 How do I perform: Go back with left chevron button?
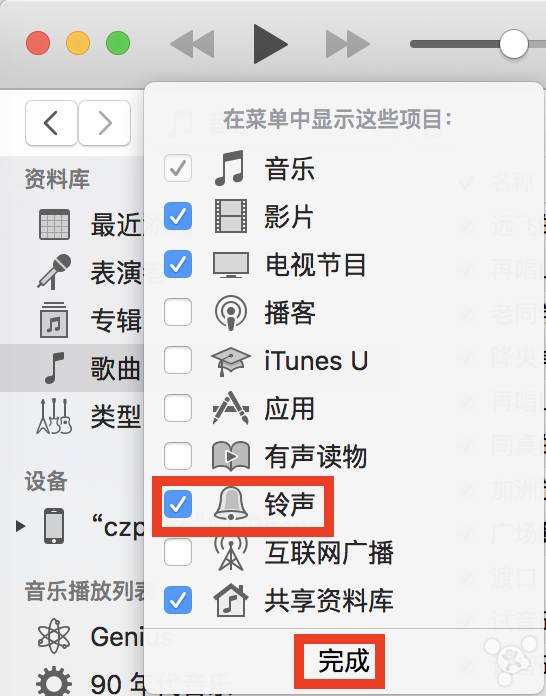pyautogui.click(x=51, y=123)
